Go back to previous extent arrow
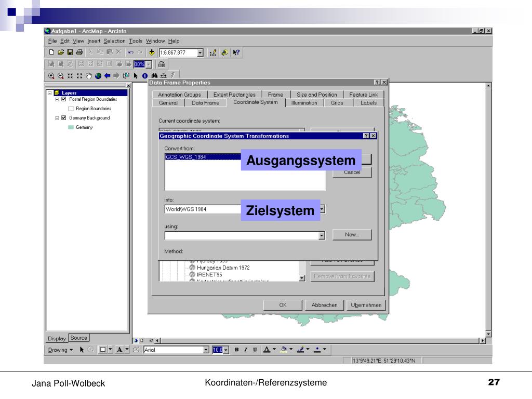Viewport: 532px width, 399px height. (107, 76)
